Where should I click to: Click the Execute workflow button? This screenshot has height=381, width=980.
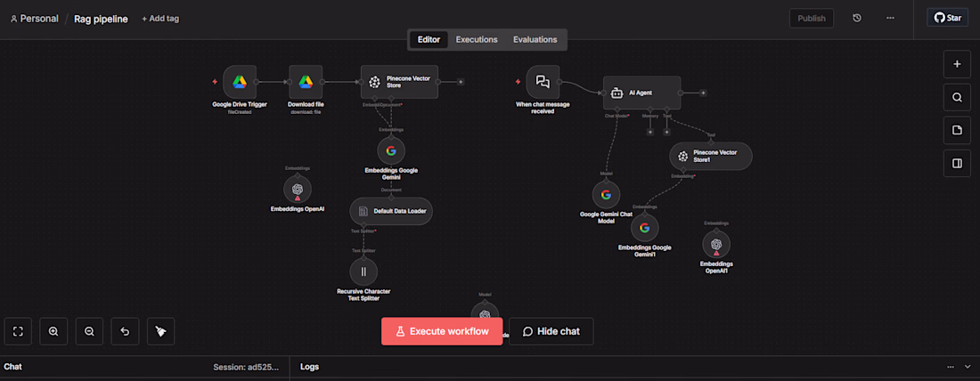click(x=442, y=332)
